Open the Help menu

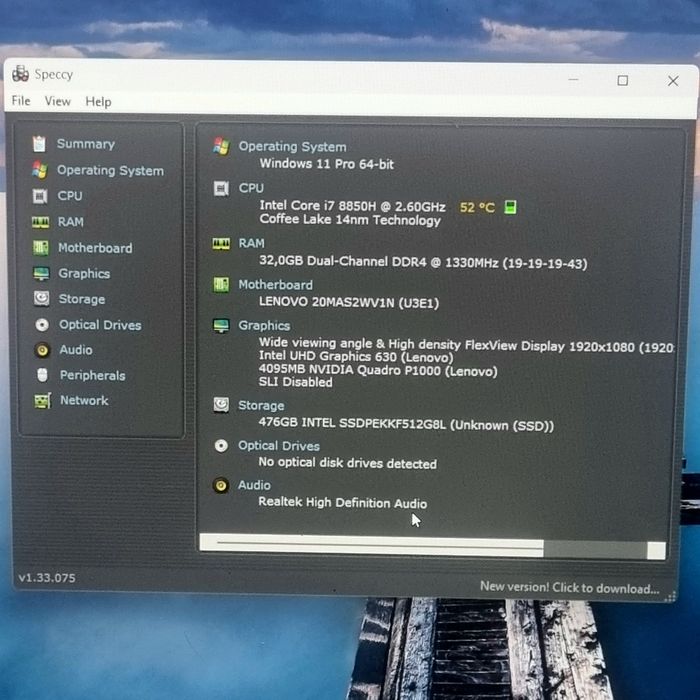pyautogui.click(x=98, y=102)
